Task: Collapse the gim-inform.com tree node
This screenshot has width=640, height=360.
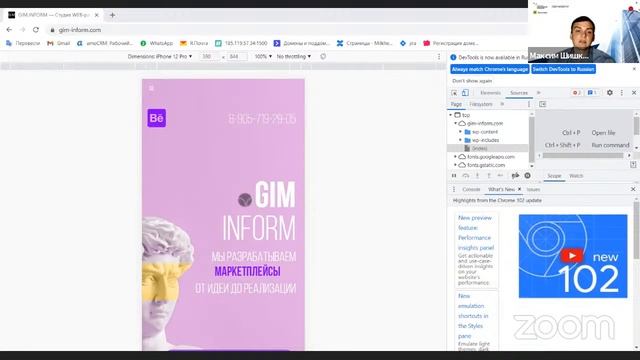Action: [456, 123]
